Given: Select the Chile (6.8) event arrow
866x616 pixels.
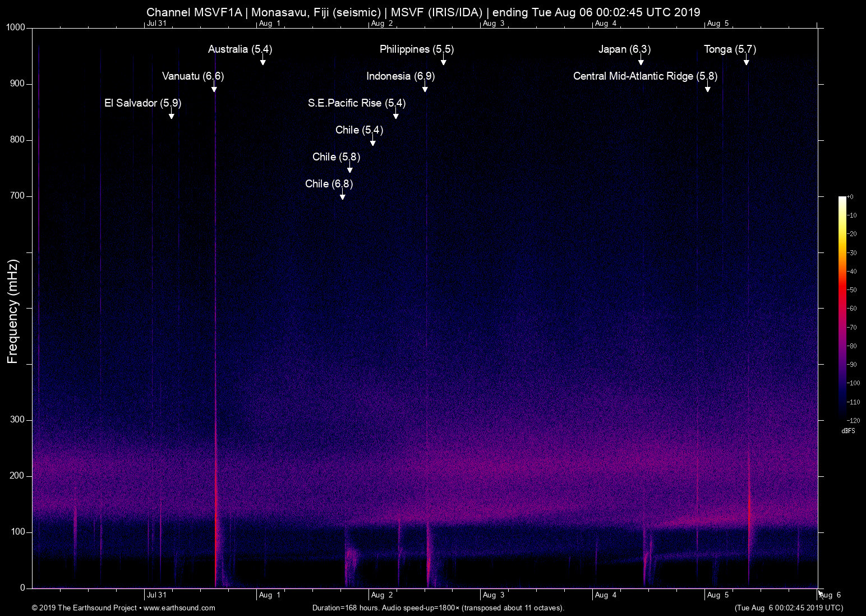Looking at the screenshot, I should (x=343, y=196).
